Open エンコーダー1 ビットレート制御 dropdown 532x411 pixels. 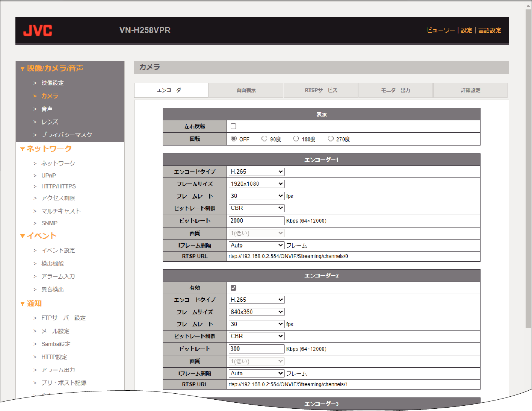coord(257,208)
